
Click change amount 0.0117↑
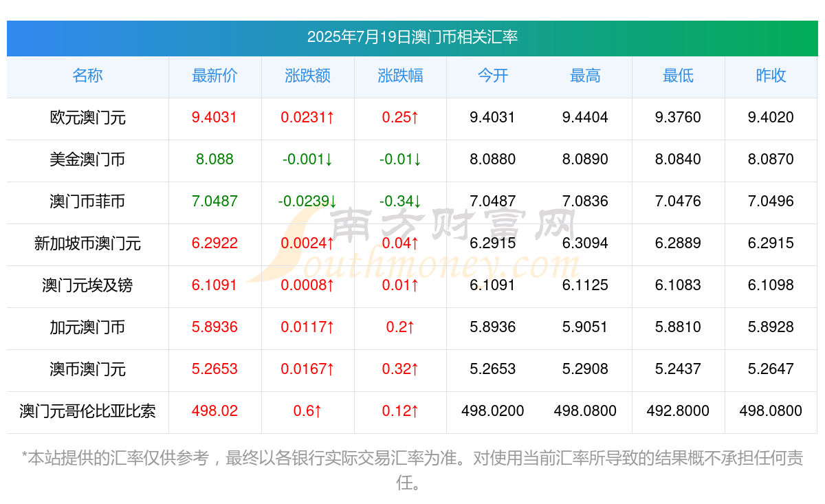pyautogui.click(x=308, y=327)
